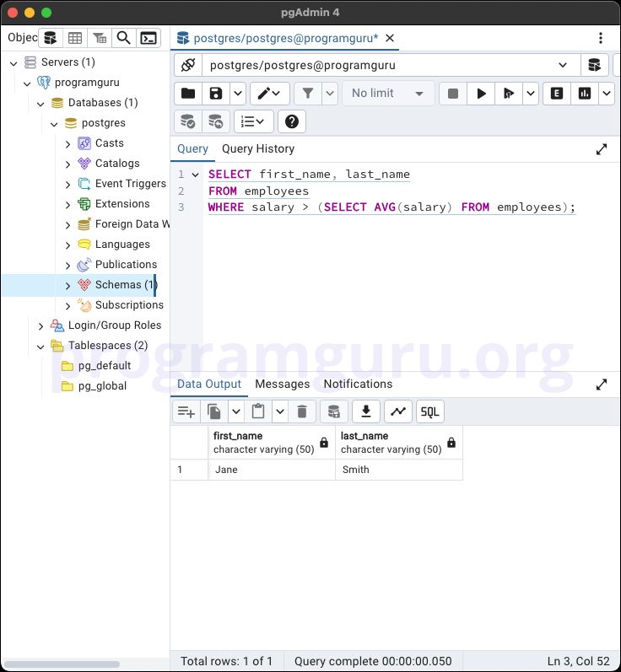Screen dimensions: 621x672
Task: Switch to the Messages tab
Action: tap(282, 384)
